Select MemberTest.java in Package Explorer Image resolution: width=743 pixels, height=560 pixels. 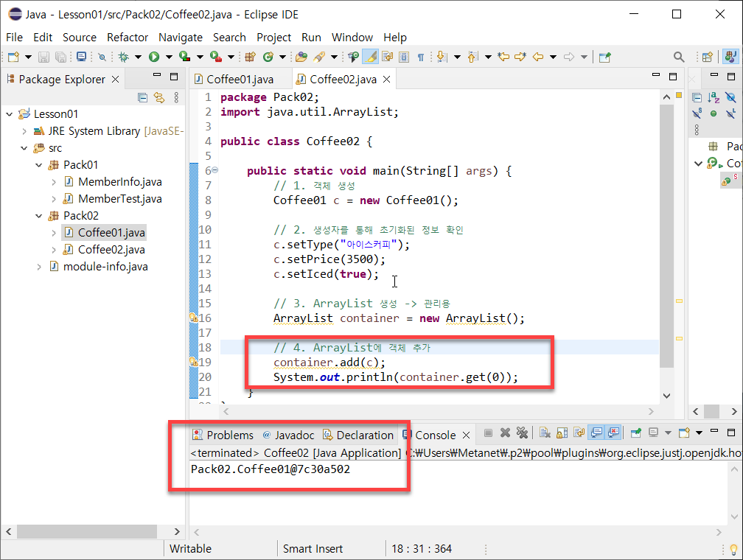tap(120, 199)
